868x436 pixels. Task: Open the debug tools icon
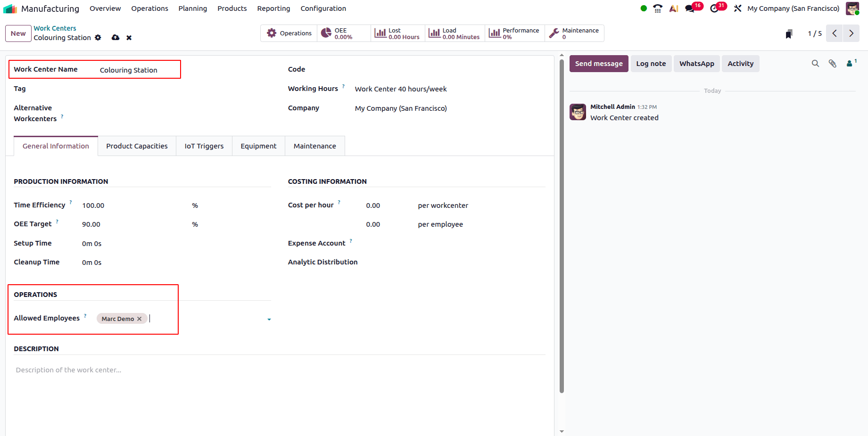point(738,8)
